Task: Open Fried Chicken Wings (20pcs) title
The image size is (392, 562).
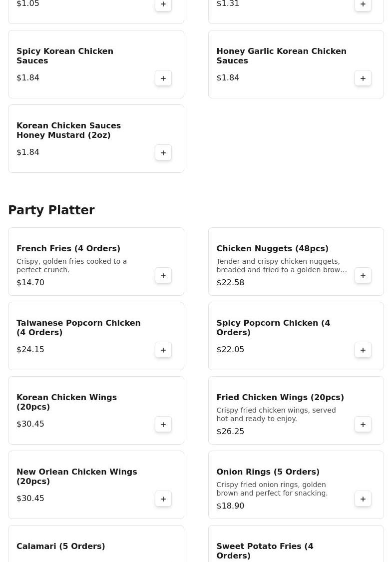Action: [280, 397]
